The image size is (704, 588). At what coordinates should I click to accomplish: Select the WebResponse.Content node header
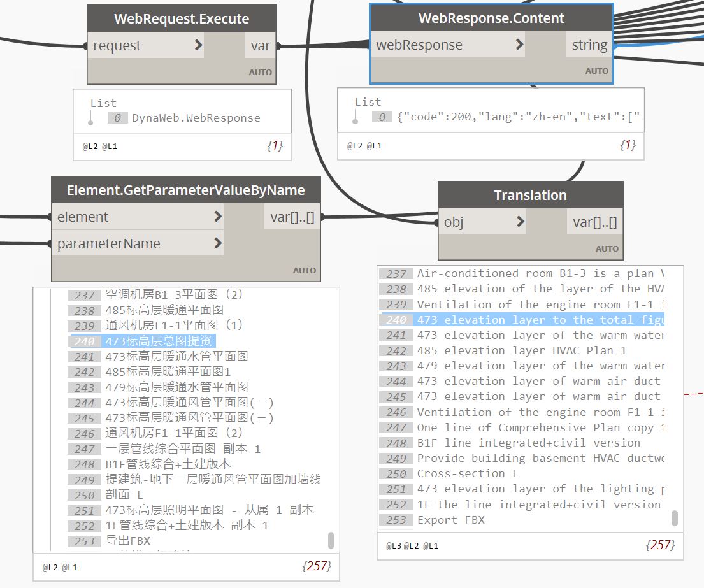491,18
